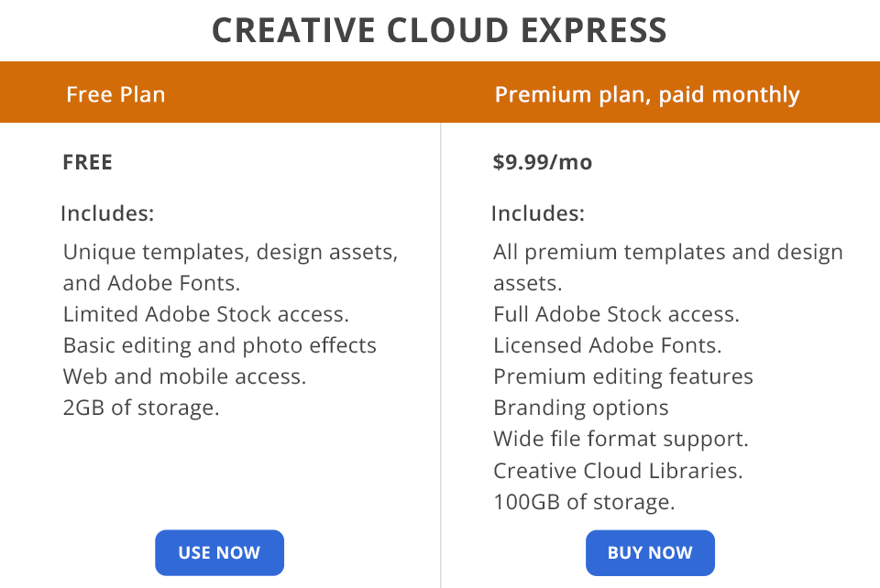Click the FREE price label
This screenshot has width=880, height=588.
coord(88,162)
